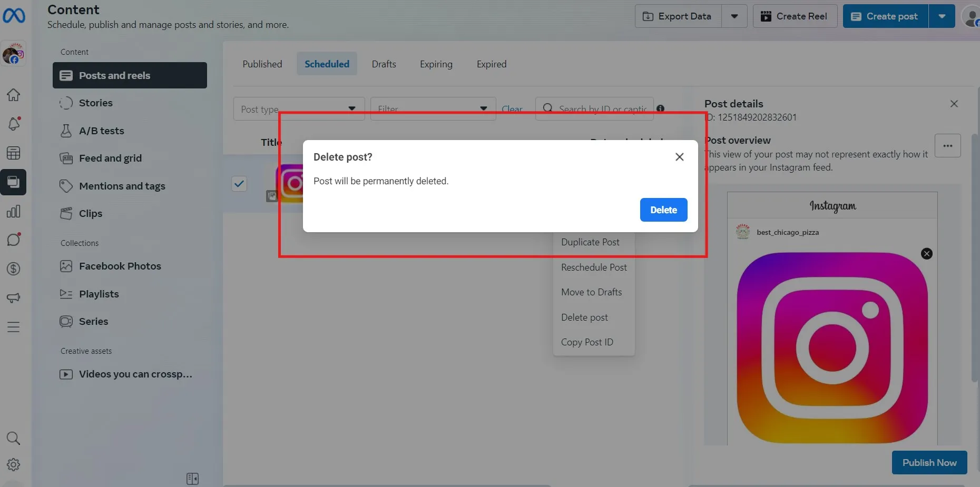This screenshot has height=487, width=980.
Task: Click the Instagram post preview image
Action: point(832,347)
